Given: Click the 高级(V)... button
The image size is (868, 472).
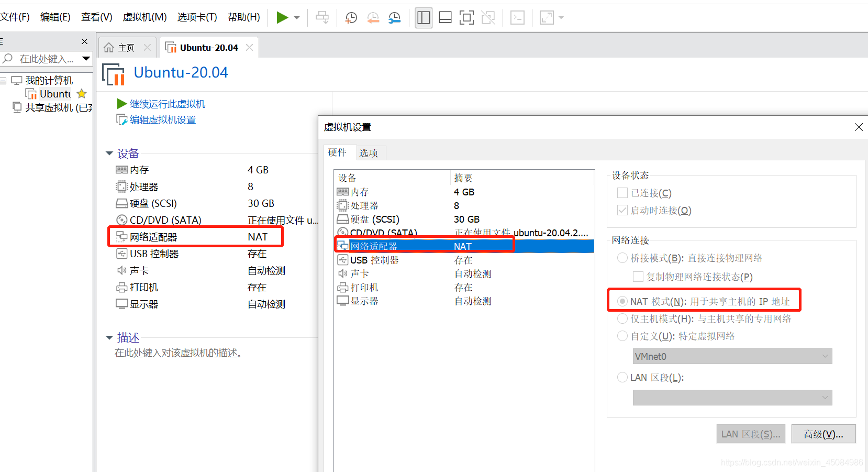Looking at the screenshot, I should coord(824,434).
